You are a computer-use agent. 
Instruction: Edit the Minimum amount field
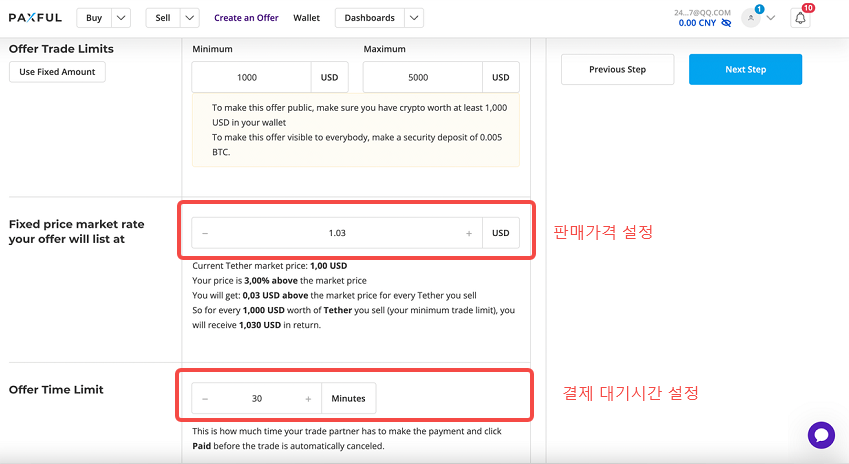point(251,77)
